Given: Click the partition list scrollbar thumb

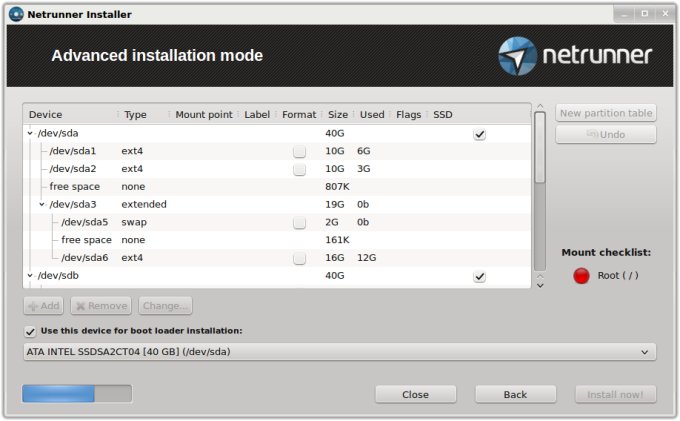Looking at the screenshot, I should pos(540,147).
